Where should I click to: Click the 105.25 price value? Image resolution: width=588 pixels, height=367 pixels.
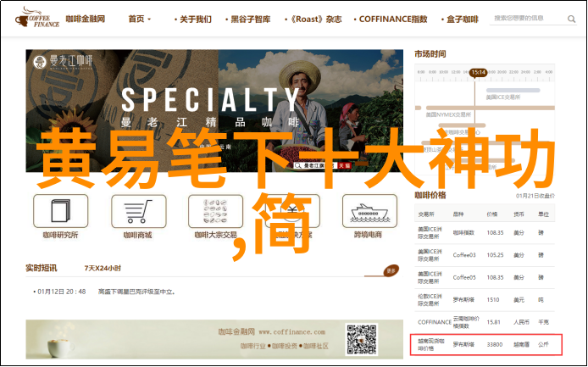tap(495, 255)
